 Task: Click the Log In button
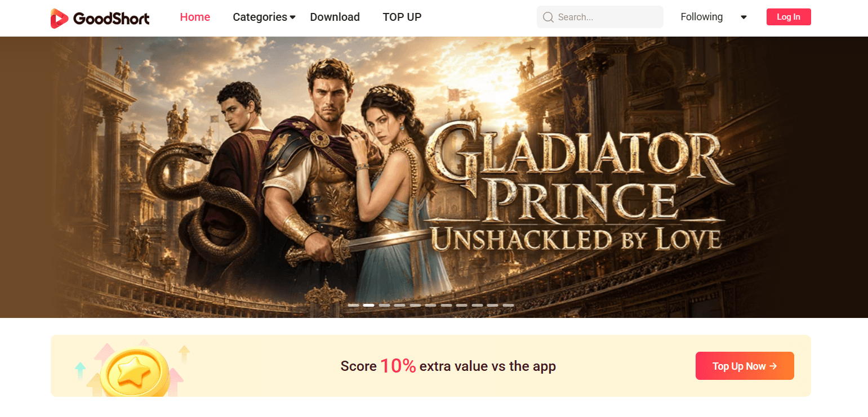pos(789,17)
